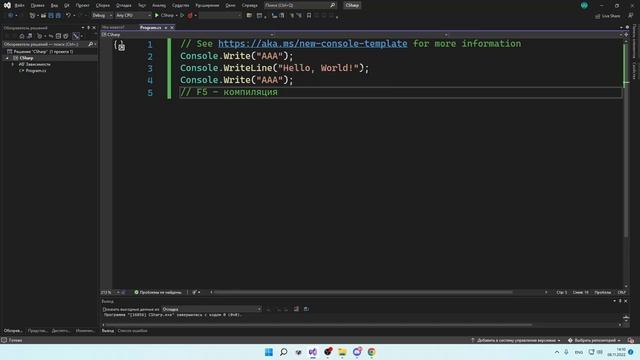Select the solution 'CSharp' root node
640x360 pixels.
pyautogui.click(x=43, y=52)
